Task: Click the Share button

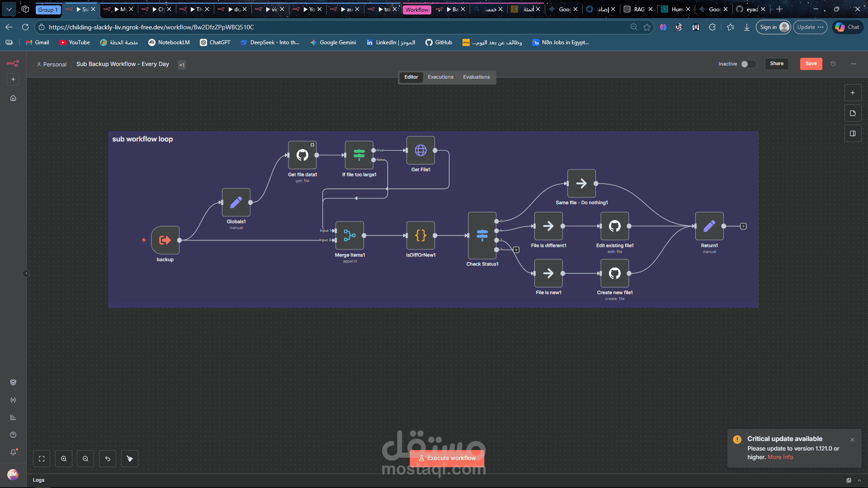Action: pos(777,64)
